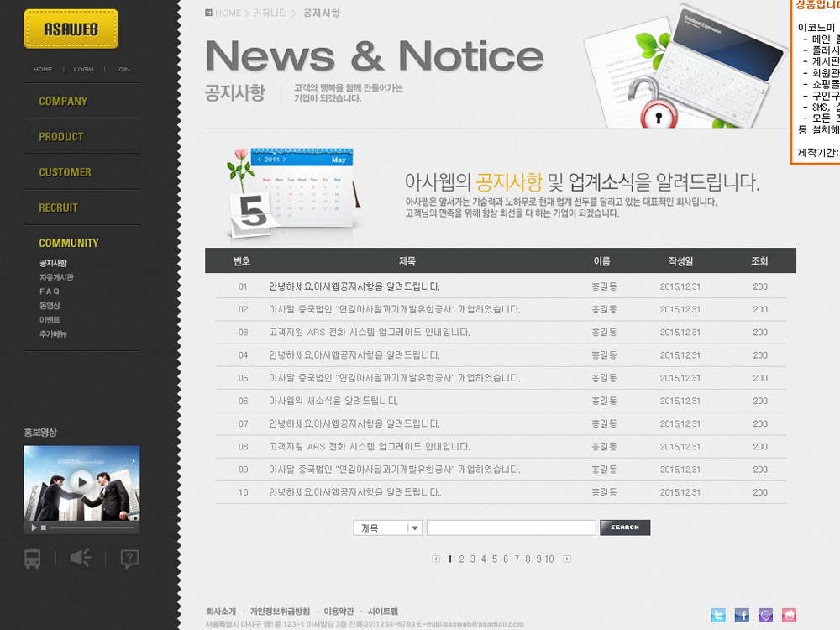Click the purple social icon in footer
Viewport: 840px width, 630px height.
click(765, 615)
